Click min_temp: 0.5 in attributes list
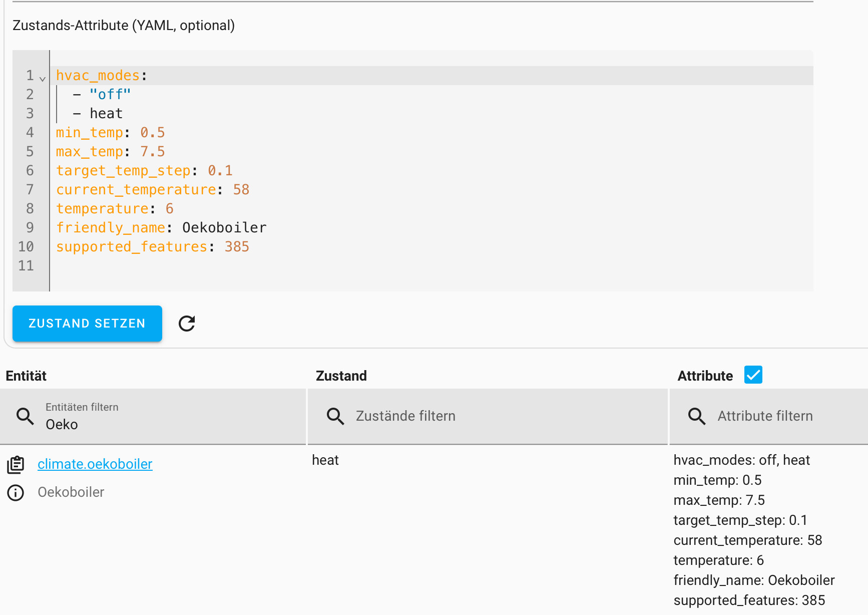The width and height of the screenshot is (868, 615). pos(717,480)
